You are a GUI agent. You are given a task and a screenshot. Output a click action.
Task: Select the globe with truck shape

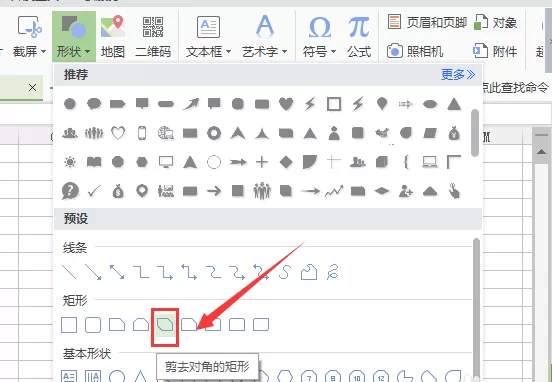click(165, 133)
